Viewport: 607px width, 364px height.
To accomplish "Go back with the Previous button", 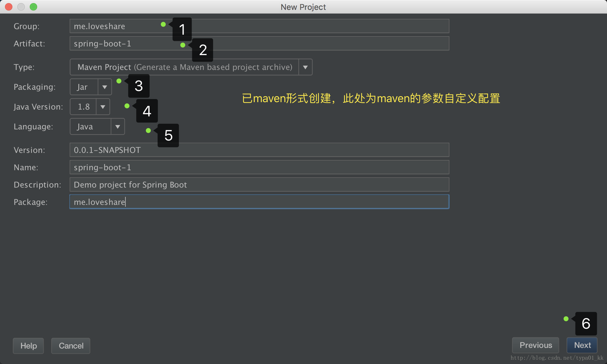I will point(535,345).
